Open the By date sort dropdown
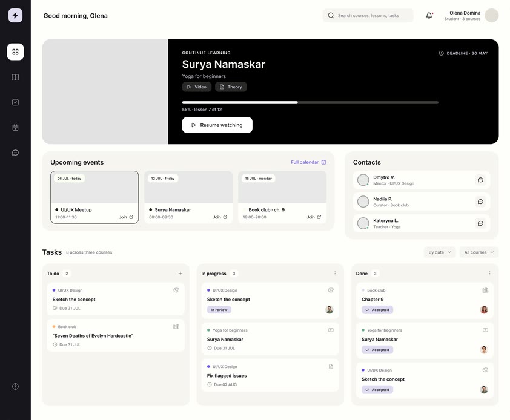The height and width of the screenshot is (420, 510). tap(440, 252)
